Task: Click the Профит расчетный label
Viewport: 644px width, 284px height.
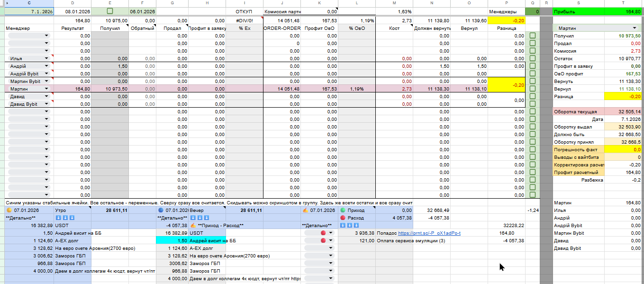Action: 579,173
